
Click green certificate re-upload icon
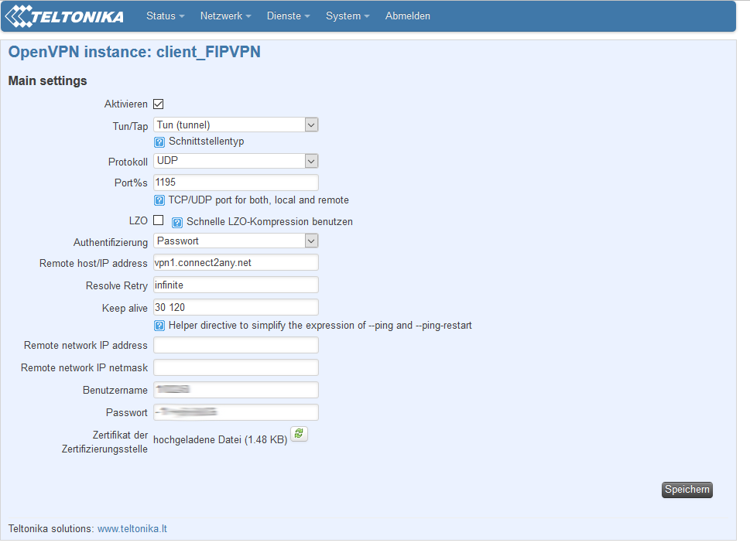(x=299, y=434)
